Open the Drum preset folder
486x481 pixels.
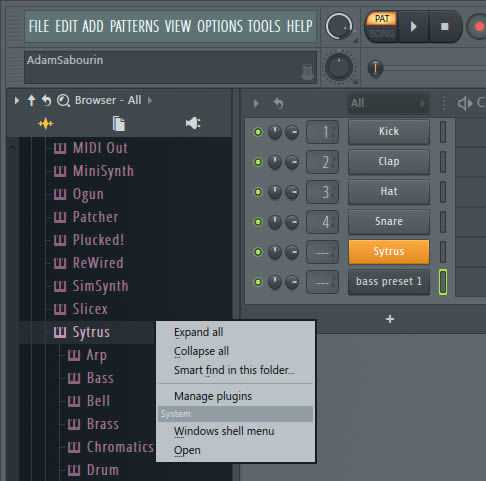tap(103, 470)
